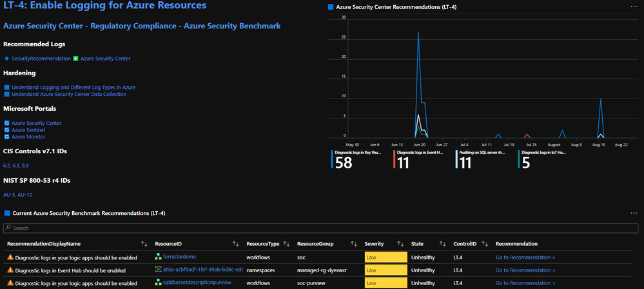This screenshot has width=644, height=289.
Task: Click the Diagnostic logs in Event Hub recommendation text
Action: (x=70, y=270)
